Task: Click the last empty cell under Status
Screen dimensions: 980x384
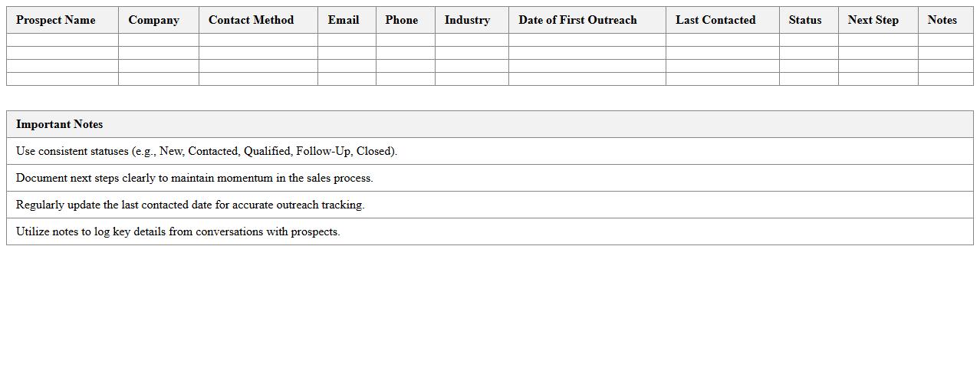Action: tap(808, 79)
